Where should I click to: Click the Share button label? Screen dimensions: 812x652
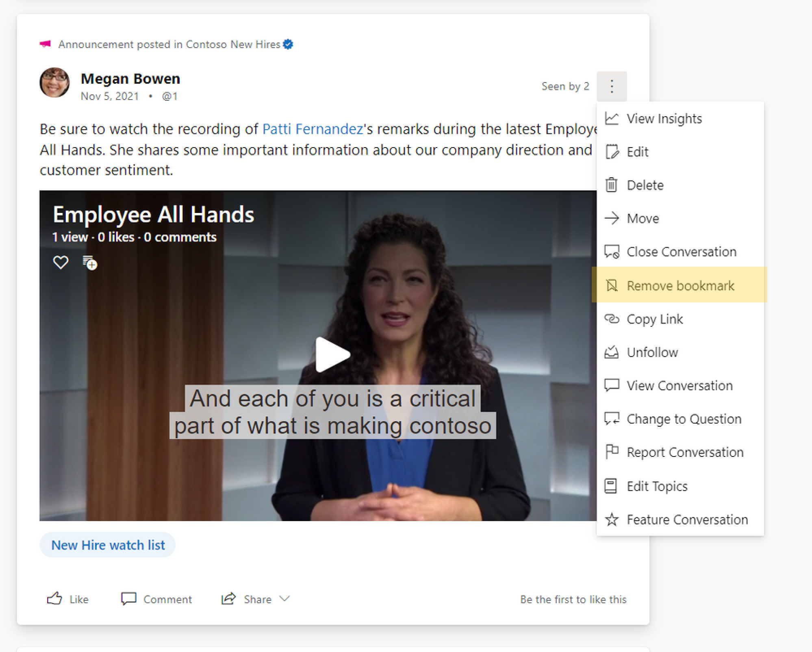pos(258,599)
